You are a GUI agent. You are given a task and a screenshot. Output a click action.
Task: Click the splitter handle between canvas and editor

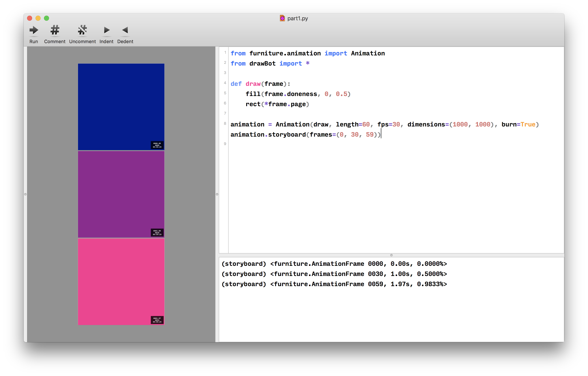(x=217, y=195)
